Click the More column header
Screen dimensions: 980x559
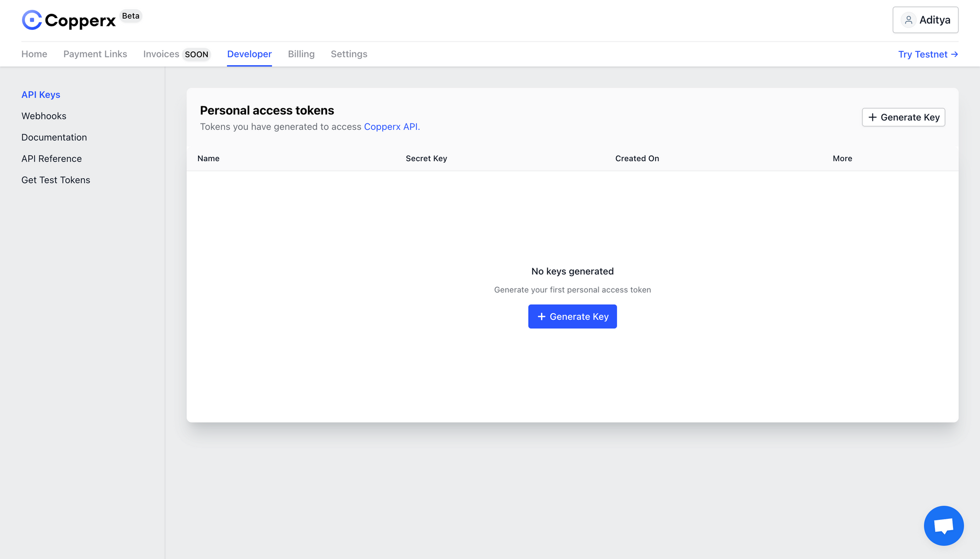842,158
